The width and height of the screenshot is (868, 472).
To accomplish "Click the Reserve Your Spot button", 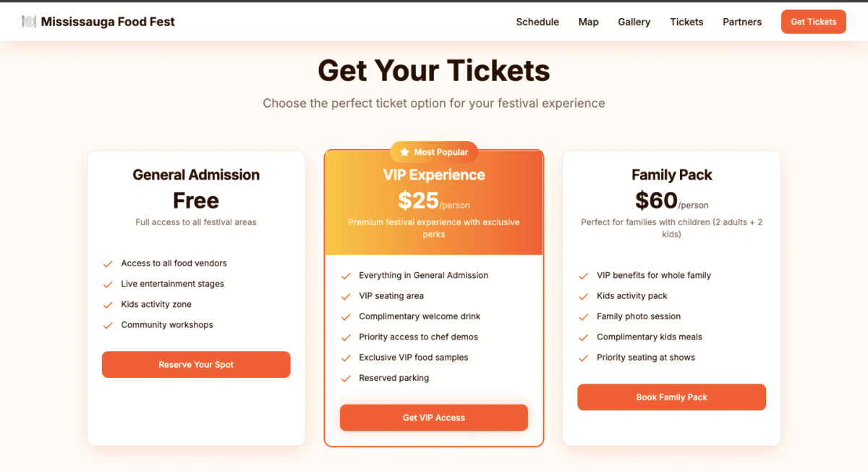I will 196,365.
